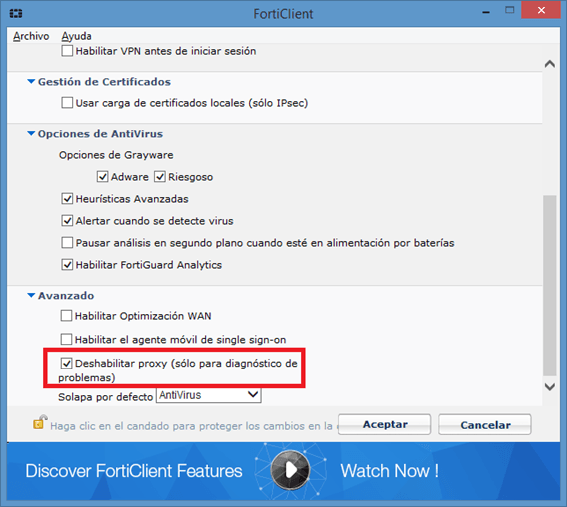Click the FortiClient app icon in title bar
This screenshot has height=507, width=567.
[x=16, y=14]
